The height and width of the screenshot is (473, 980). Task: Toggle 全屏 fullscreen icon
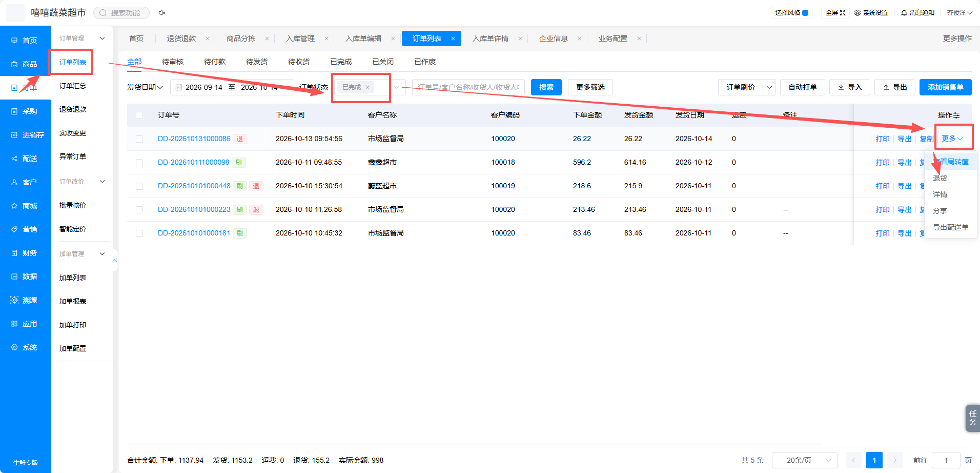coord(842,13)
